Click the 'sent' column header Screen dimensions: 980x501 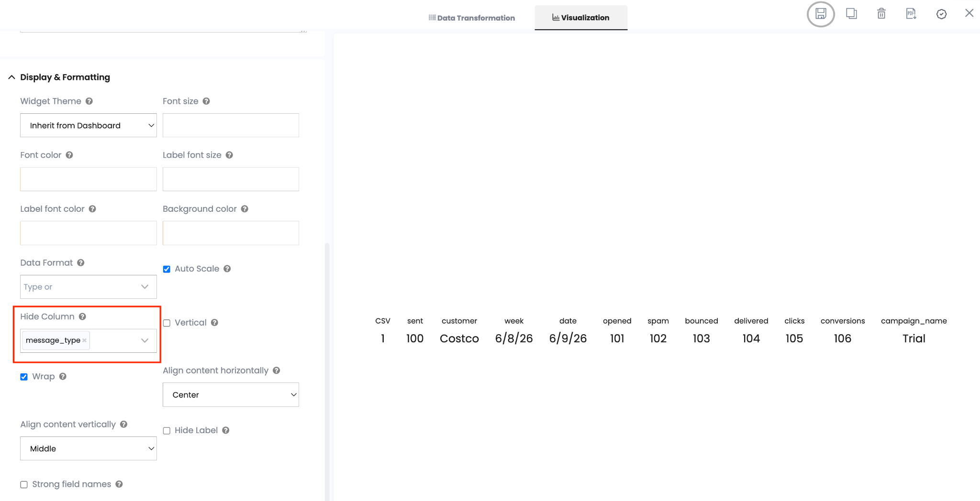(x=415, y=321)
